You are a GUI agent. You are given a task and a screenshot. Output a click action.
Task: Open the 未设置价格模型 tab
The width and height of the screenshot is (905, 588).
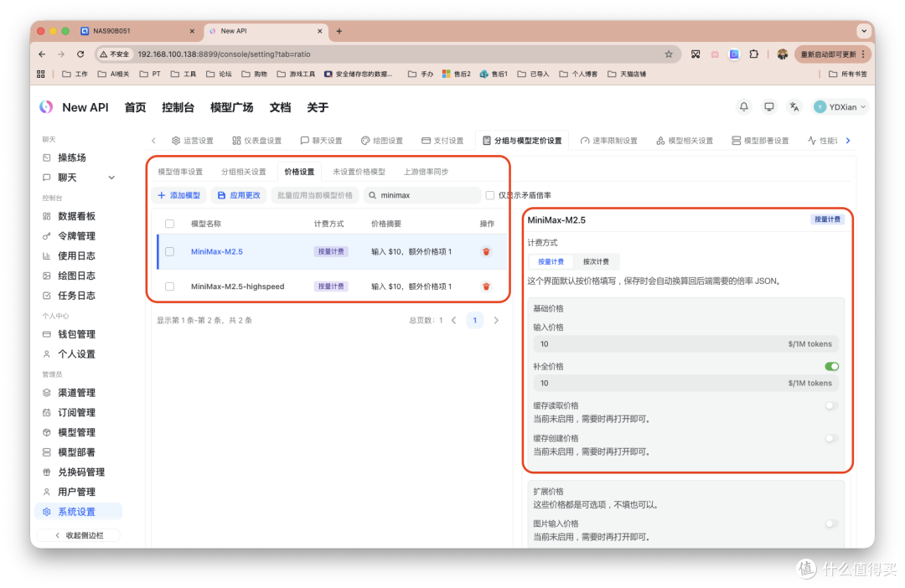pos(359,172)
